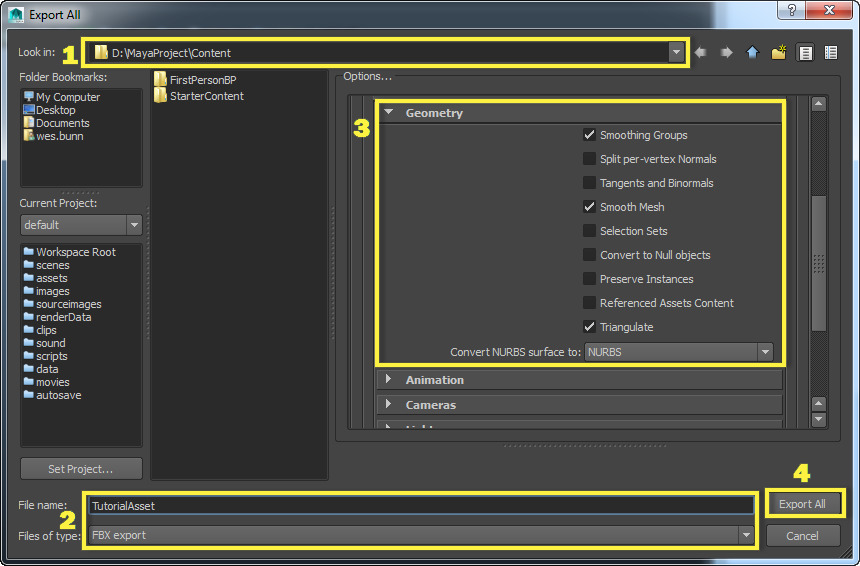Click the help question mark button

coord(791,10)
